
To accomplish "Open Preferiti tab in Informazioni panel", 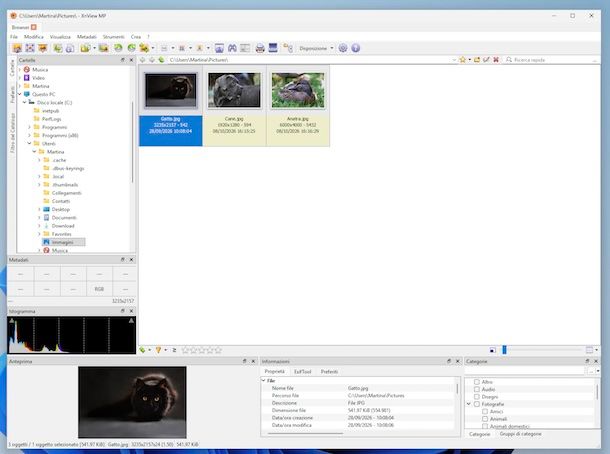I will (x=329, y=372).
